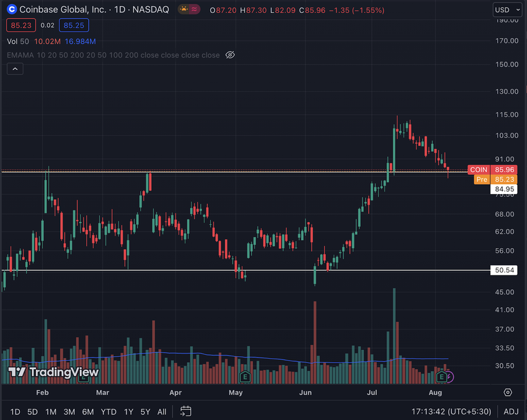The image size is (527, 420).
Task: Click the −1.35 (−1.55%) change value
Action: point(356,11)
